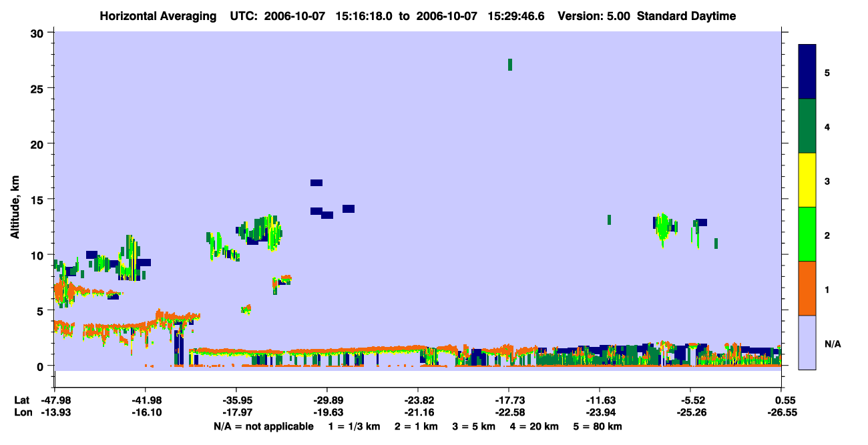Click the '1 = 1/3 km' legend entry
This screenshot has height=445, width=868.
point(356,426)
